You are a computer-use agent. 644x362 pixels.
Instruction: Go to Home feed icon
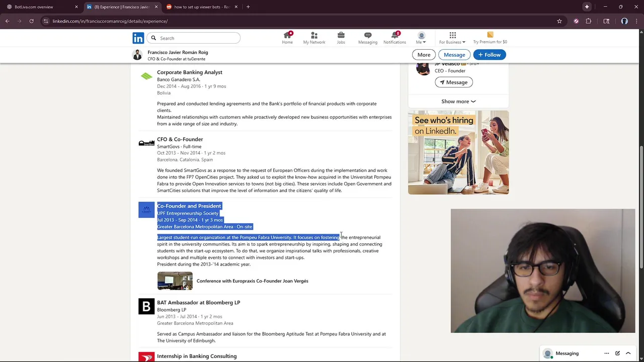pyautogui.click(x=287, y=38)
